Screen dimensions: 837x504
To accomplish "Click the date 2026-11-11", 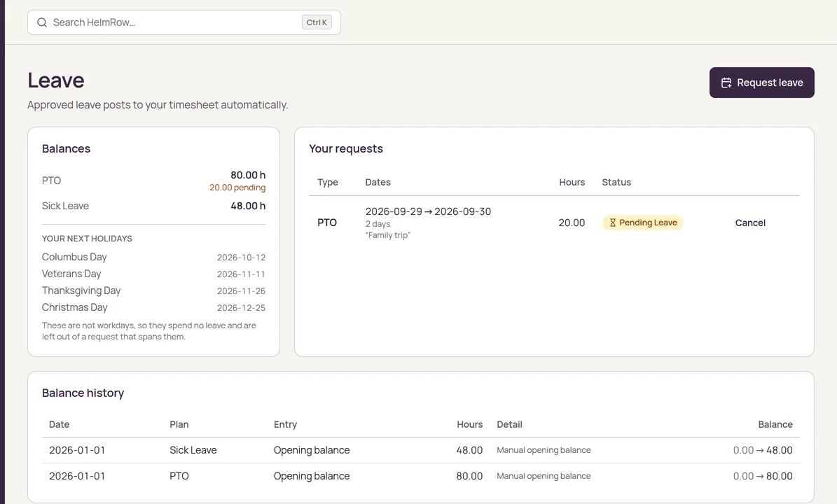I will (x=241, y=274).
